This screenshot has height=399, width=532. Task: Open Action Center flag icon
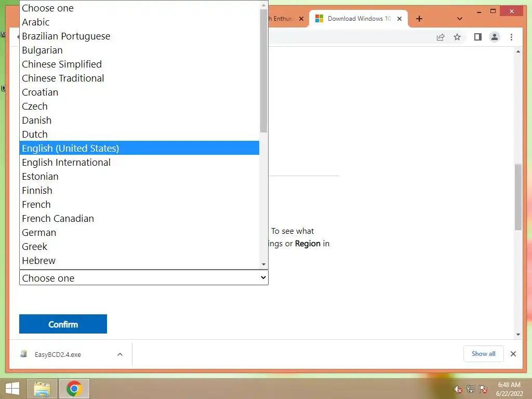click(483, 389)
